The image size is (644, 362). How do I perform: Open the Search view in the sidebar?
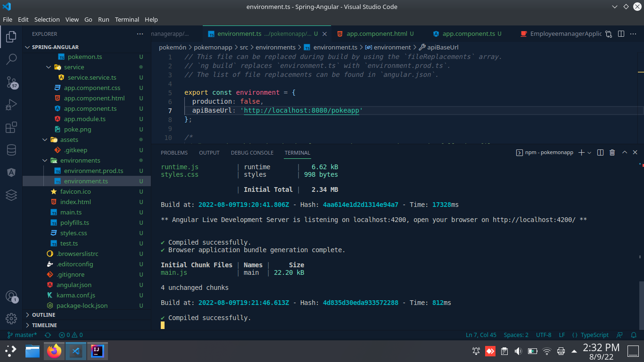(x=11, y=59)
